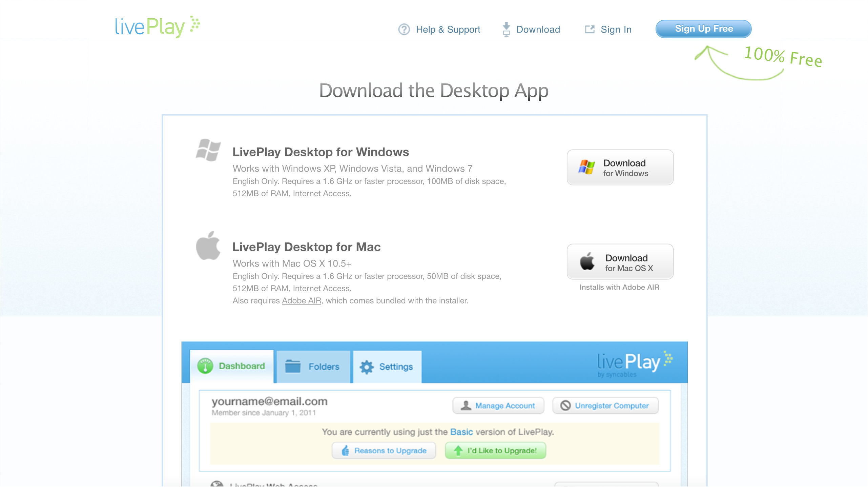Click the Reasons to Upgrade button
Screen dimensions: 868x487
[384, 450]
